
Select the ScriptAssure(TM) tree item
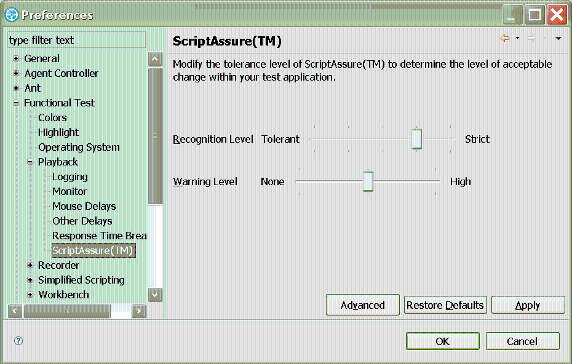tap(93, 251)
